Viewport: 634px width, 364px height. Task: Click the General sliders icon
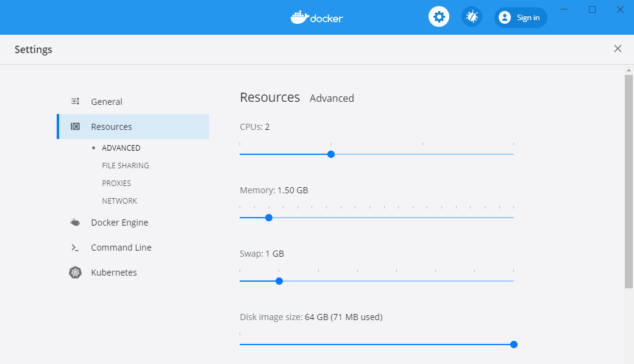pyautogui.click(x=75, y=101)
